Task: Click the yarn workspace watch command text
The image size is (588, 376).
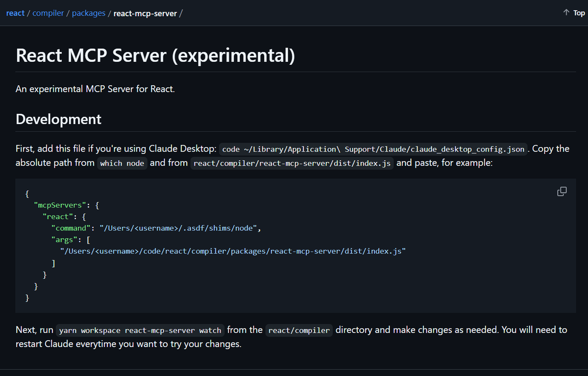Action: click(140, 330)
